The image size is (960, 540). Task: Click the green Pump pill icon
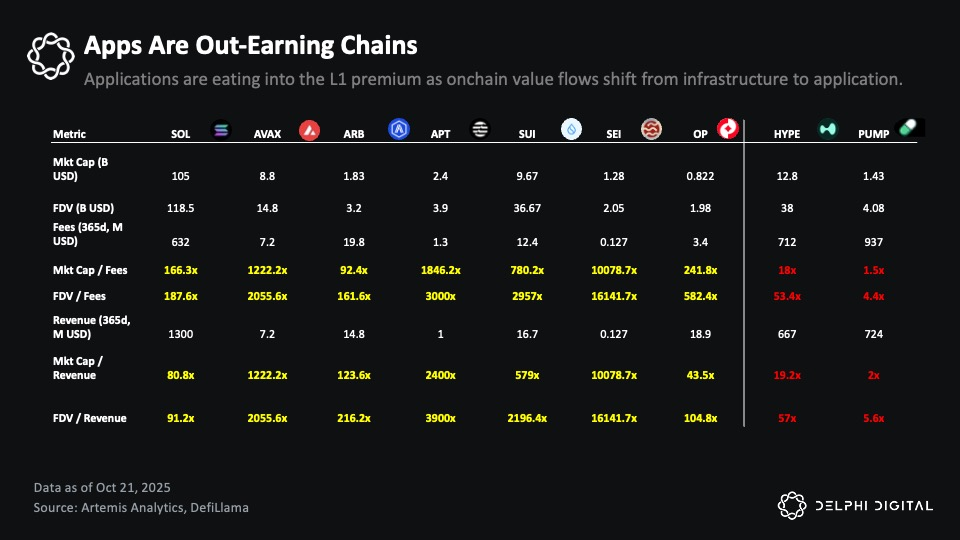click(x=910, y=127)
